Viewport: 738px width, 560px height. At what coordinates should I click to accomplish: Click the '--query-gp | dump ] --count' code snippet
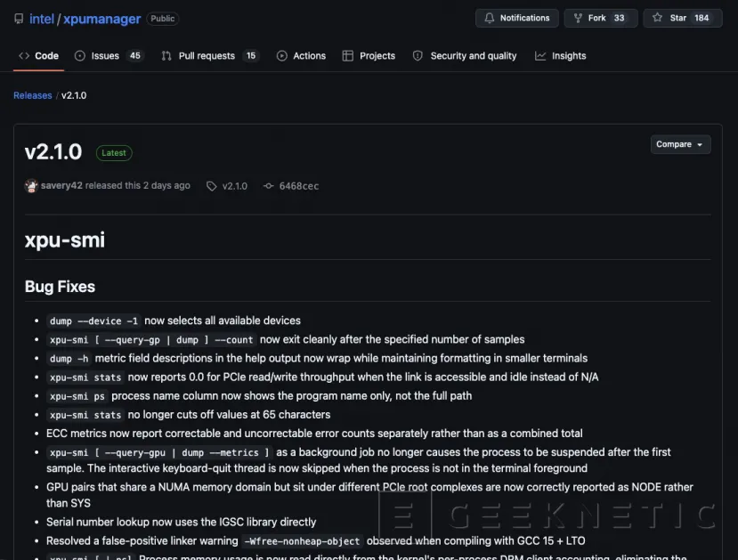(x=151, y=340)
